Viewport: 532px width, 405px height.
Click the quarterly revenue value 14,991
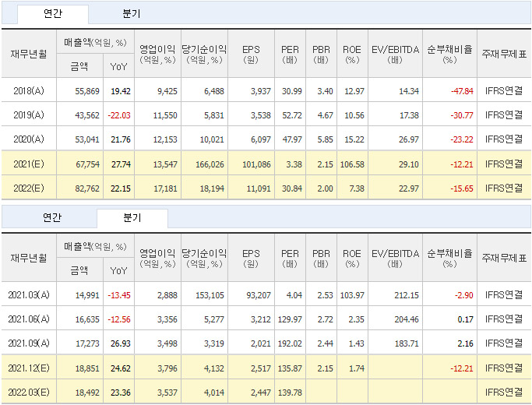[x=87, y=295]
